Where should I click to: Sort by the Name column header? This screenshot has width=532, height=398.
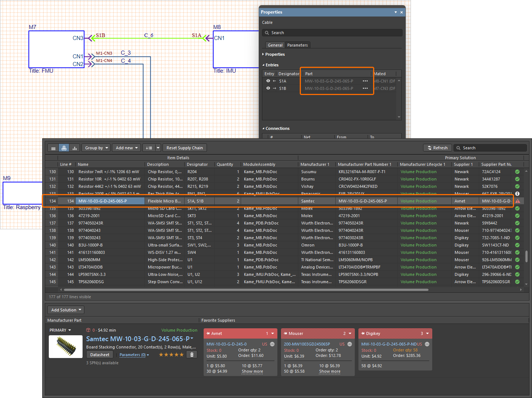tap(110, 164)
